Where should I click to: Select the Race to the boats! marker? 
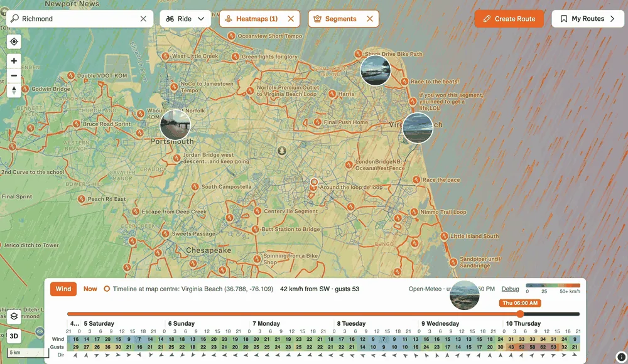pyautogui.click(x=404, y=82)
